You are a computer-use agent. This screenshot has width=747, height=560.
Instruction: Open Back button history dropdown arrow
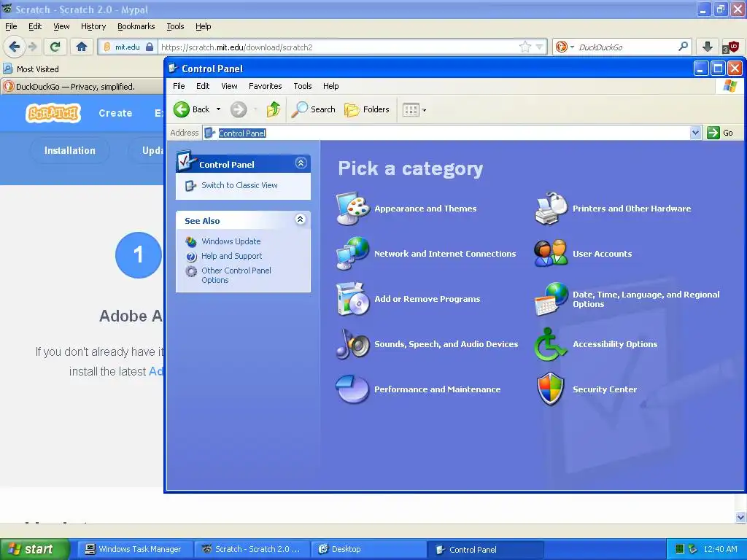(x=218, y=109)
